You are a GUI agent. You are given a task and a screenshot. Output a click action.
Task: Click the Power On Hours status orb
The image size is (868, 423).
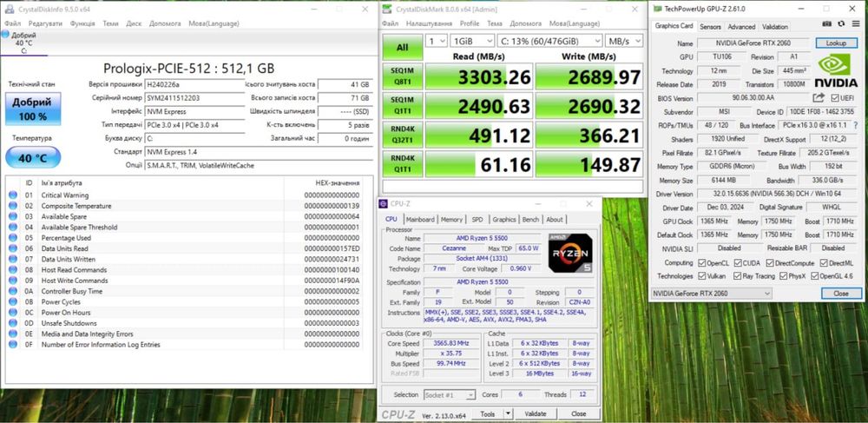point(13,313)
